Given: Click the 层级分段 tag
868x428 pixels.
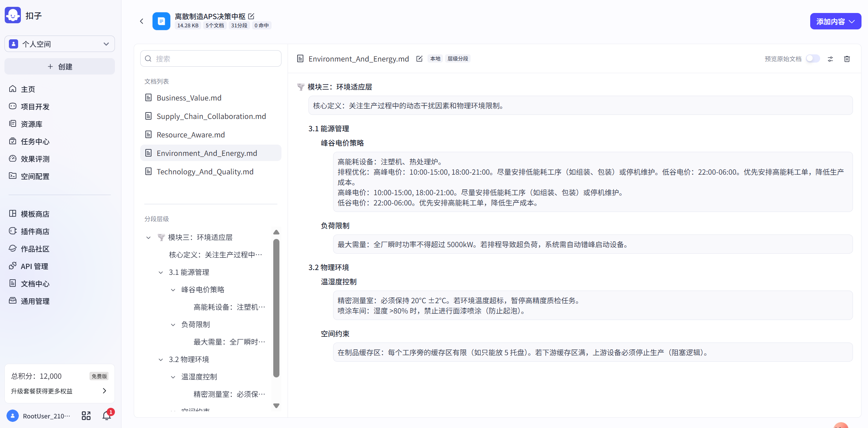Looking at the screenshot, I should (458, 59).
